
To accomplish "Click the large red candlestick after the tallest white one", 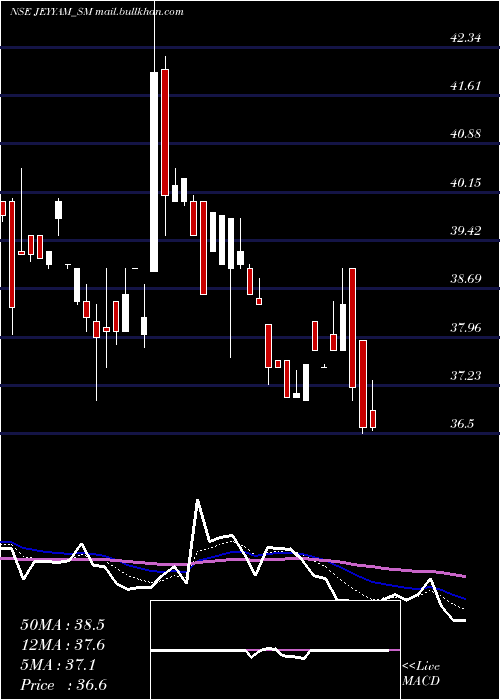I will pos(165,132).
